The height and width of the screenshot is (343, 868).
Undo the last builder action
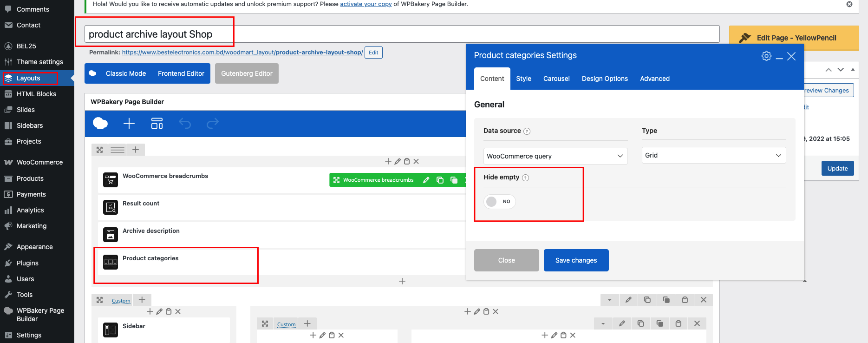(185, 123)
